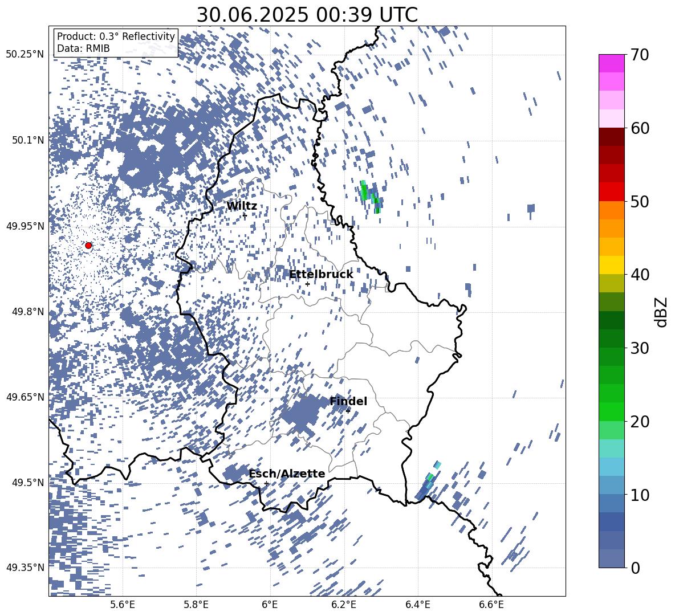
Task: Click the Findel city label
Action: click(348, 401)
